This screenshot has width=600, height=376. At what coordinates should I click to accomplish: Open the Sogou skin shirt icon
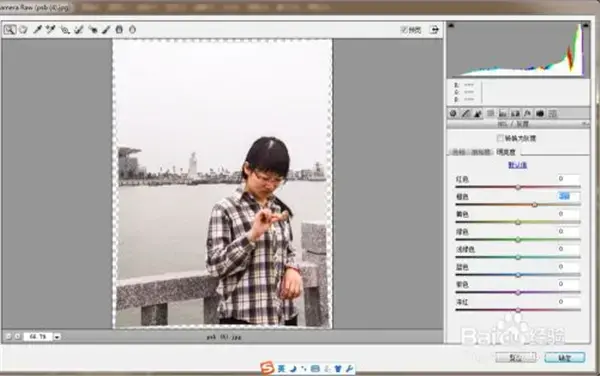tap(338, 369)
